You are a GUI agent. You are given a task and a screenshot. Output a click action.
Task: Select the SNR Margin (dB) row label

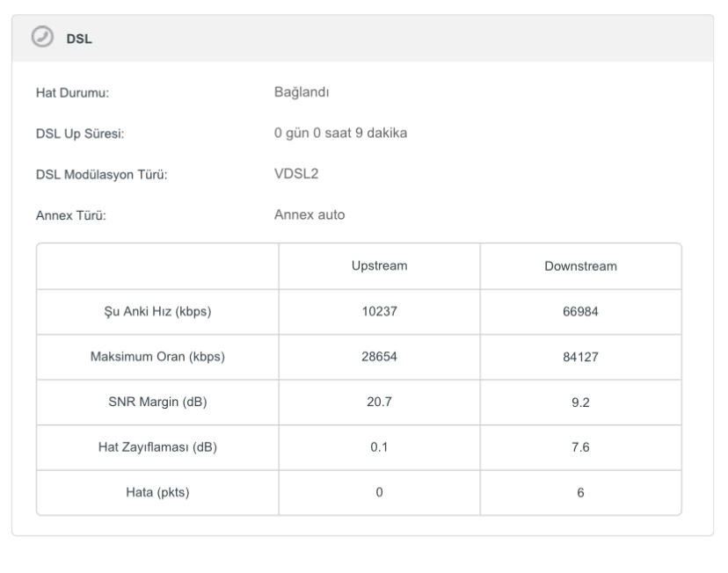tap(157, 402)
